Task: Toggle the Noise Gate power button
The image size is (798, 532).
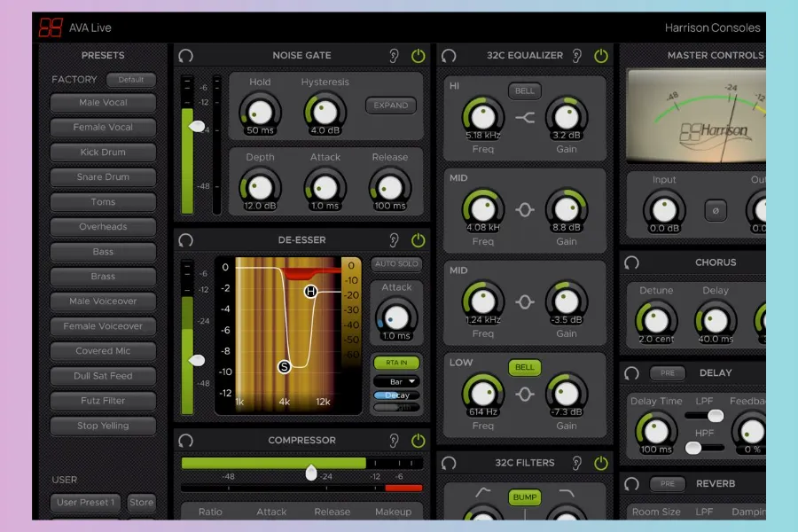Action: [x=419, y=56]
